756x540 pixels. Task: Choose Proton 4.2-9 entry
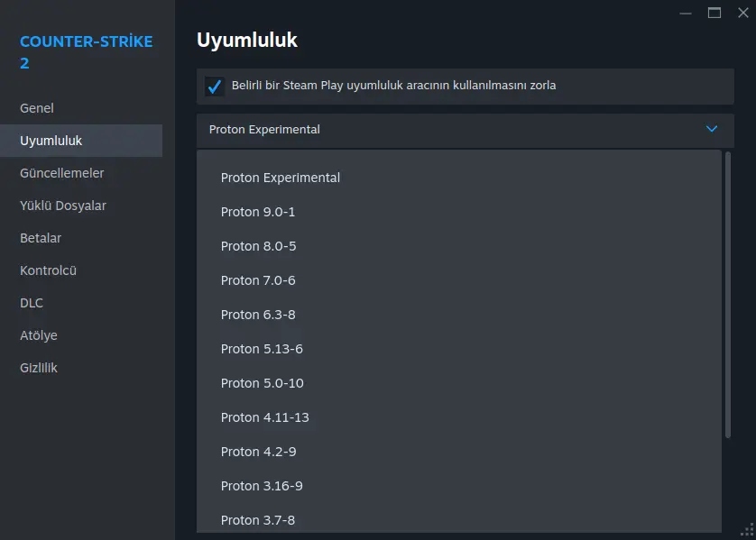(458, 452)
